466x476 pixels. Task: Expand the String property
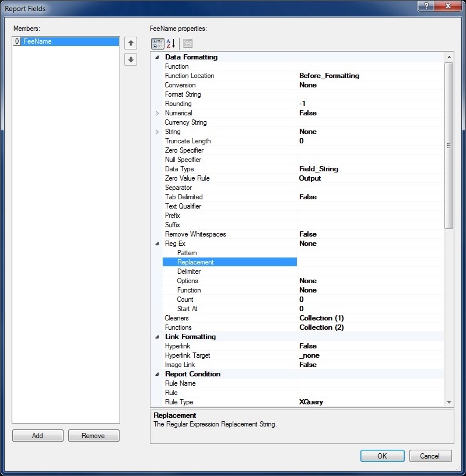[x=157, y=132]
